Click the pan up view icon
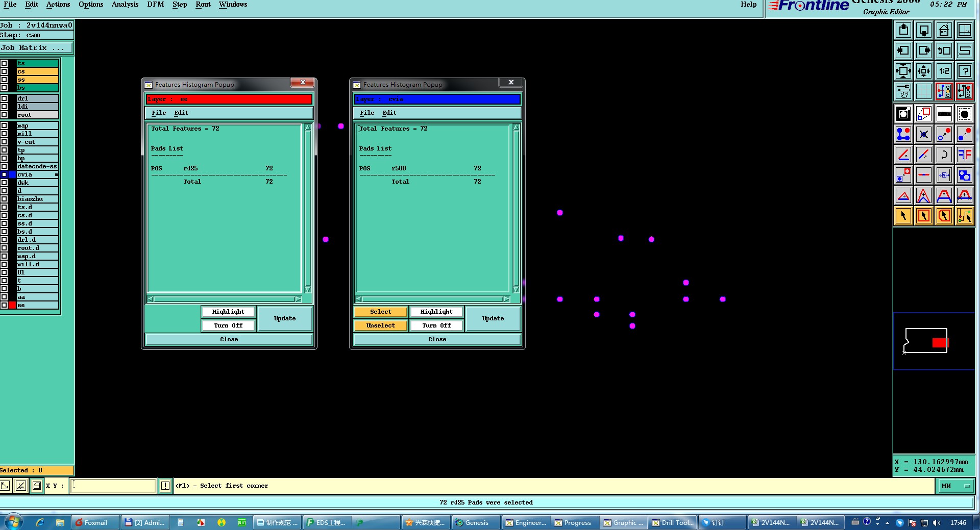 click(903, 30)
